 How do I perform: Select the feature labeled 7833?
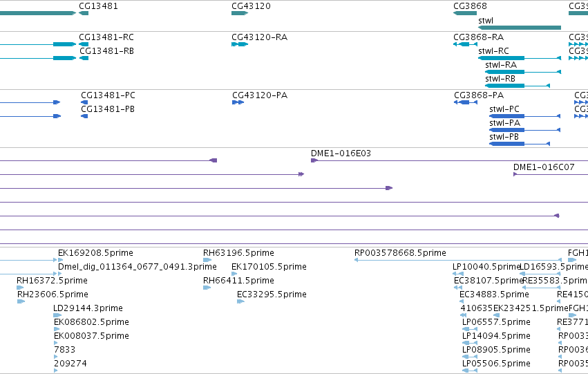(56, 357)
